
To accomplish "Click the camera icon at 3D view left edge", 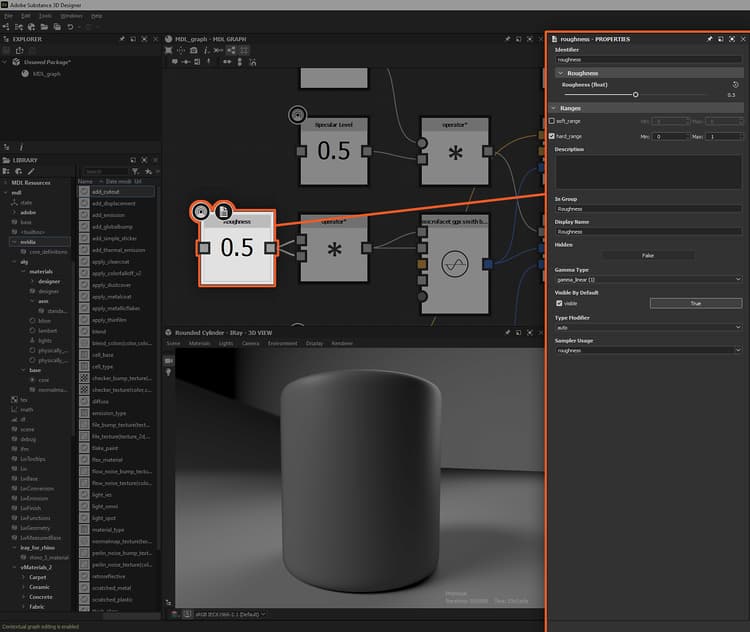I will click(x=168, y=361).
